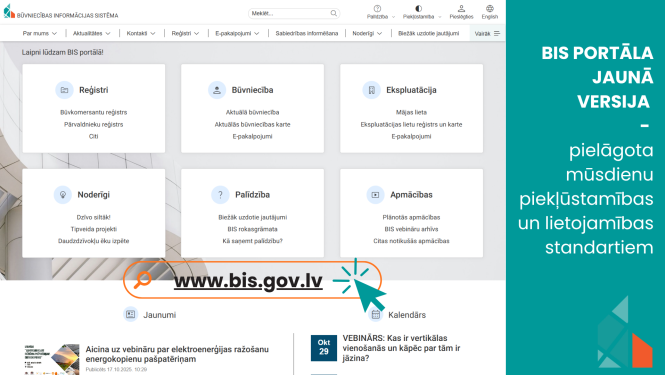Open Biežāk uzdotie jautājumi under Palīdzība card

(x=252, y=217)
